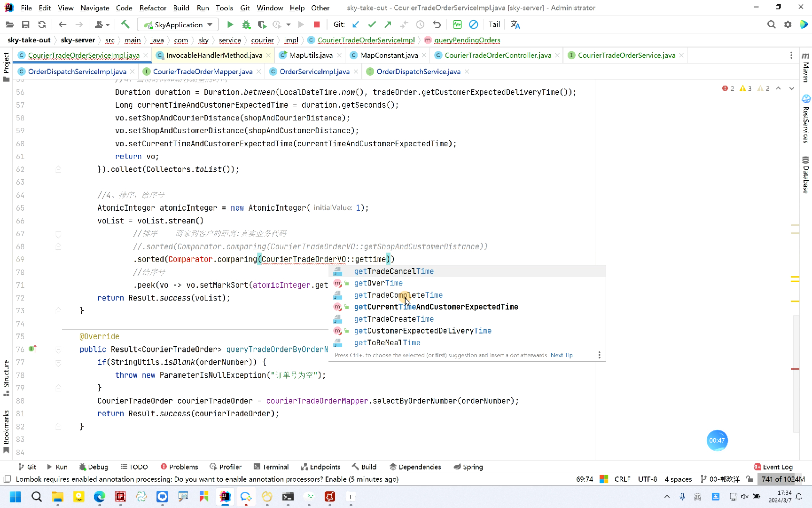The width and height of the screenshot is (812, 508).
Task: Run with coverage icon
Action: (x=262, y=24)
